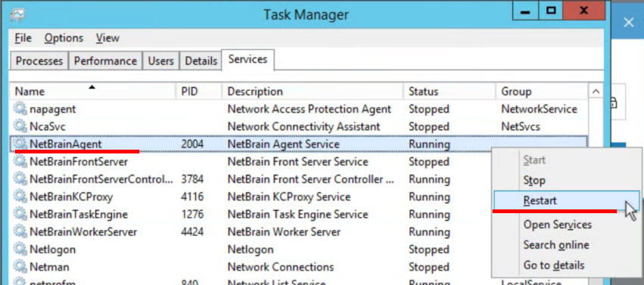Choose Restart from the context menu
The width and height of the screenshot is (644, 285).
click(x=567, y=201)
